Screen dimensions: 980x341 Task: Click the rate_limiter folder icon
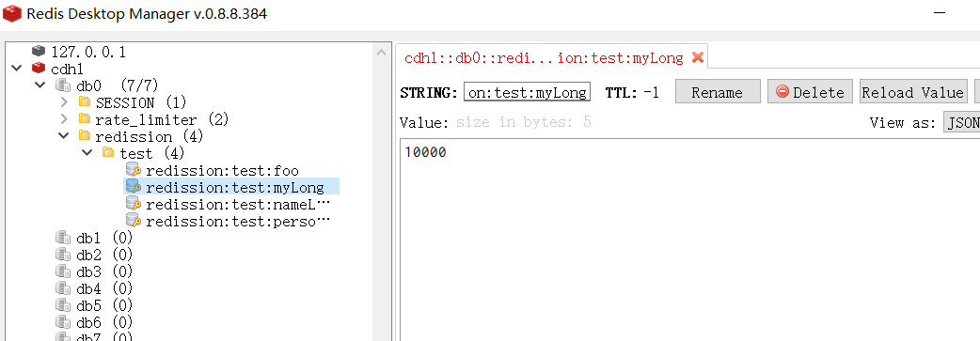pos(85,118)
